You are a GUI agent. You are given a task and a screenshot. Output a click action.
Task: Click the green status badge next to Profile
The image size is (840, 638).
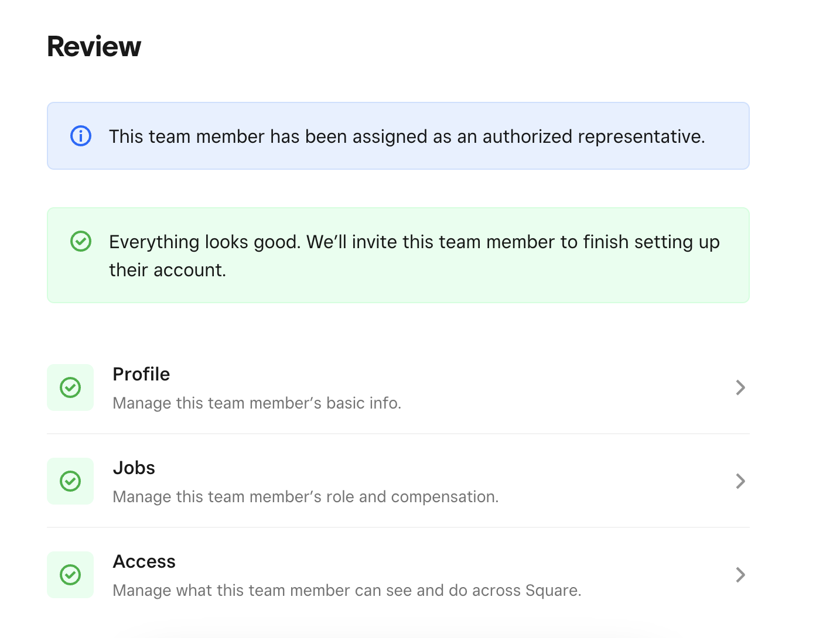pyautogui.click(x=70, y=387)
